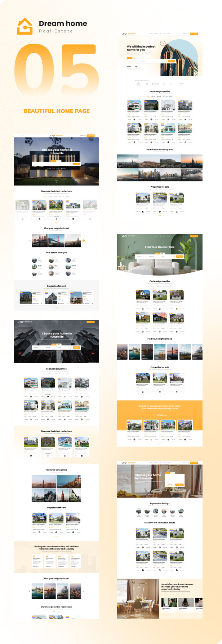The image size is (222, 644).
Task: Click the orange next arrow in Find your neighborhood
Action: pyautogui.click(x=84, y=240)
